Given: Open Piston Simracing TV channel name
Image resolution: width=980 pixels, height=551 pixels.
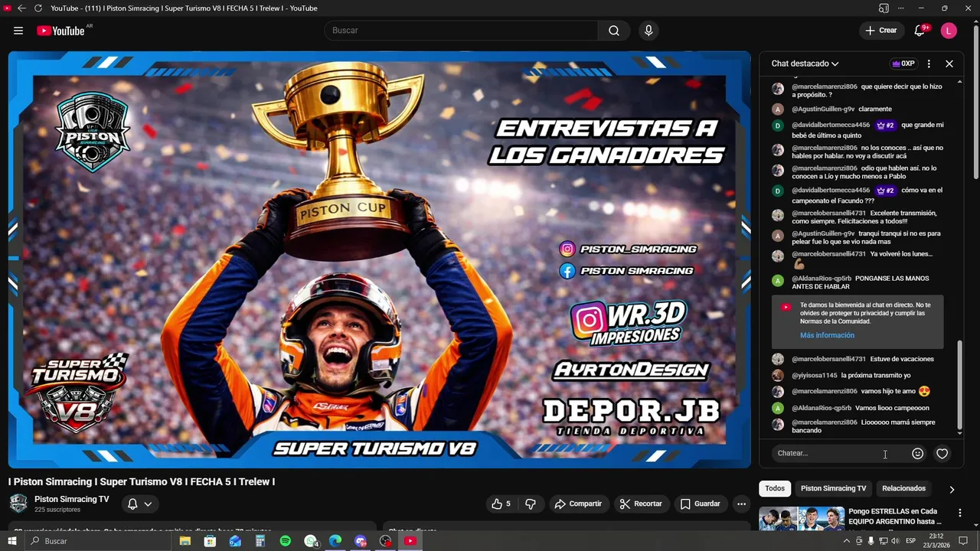Looking at the screenshot, I should coord(72,499).
